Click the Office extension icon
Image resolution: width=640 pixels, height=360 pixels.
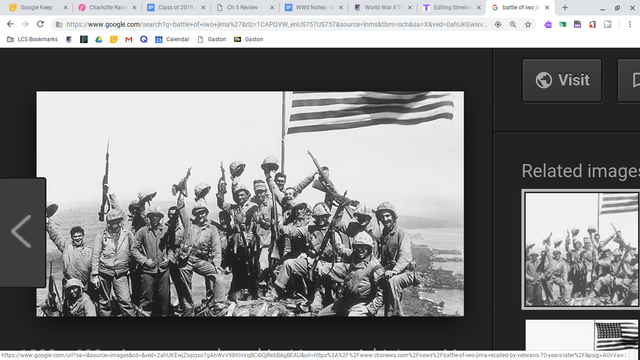coord(592,24)
